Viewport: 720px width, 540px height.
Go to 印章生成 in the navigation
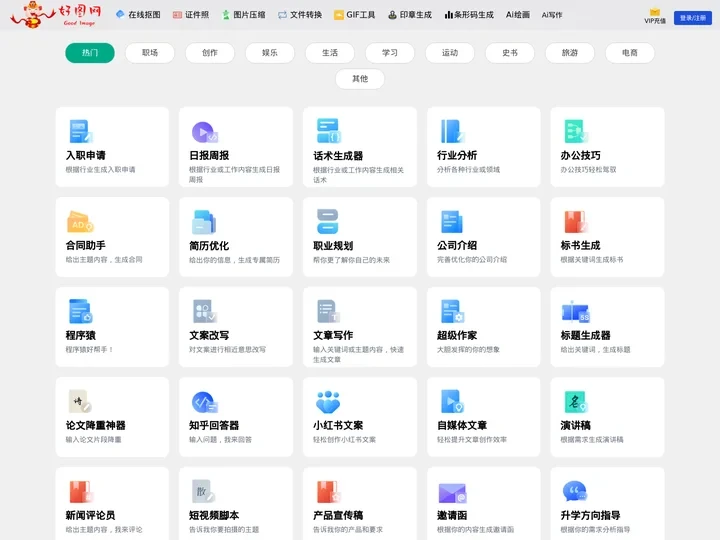pyautogui.click(x=410, y=15)
